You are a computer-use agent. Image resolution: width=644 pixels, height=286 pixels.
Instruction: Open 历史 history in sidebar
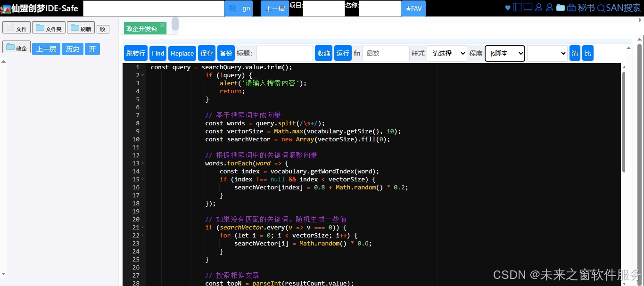pos(73,49)
